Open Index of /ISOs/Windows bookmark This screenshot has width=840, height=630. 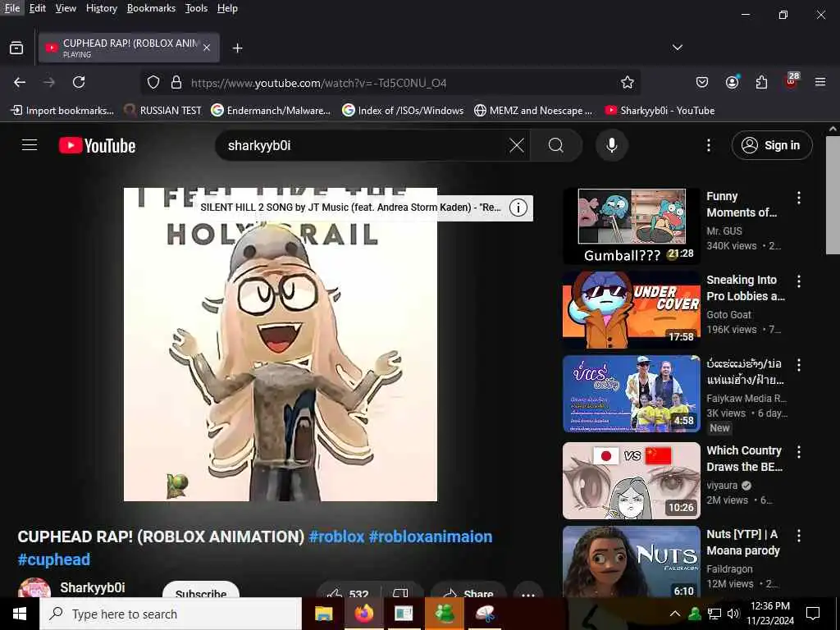tap(403, 111)
